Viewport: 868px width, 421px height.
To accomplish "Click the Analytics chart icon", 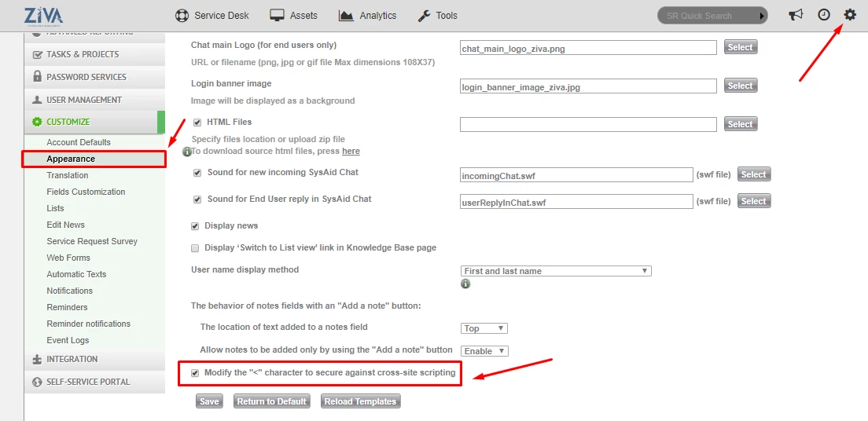I will tap(347, 16).
